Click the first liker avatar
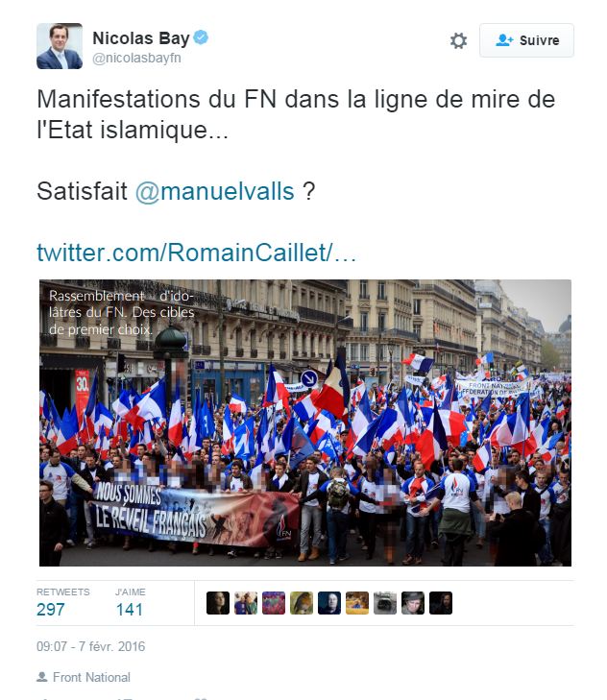Image resolution: width=607 pixels, height=700 pixels. pyautogui.click(x=218, y=603)
